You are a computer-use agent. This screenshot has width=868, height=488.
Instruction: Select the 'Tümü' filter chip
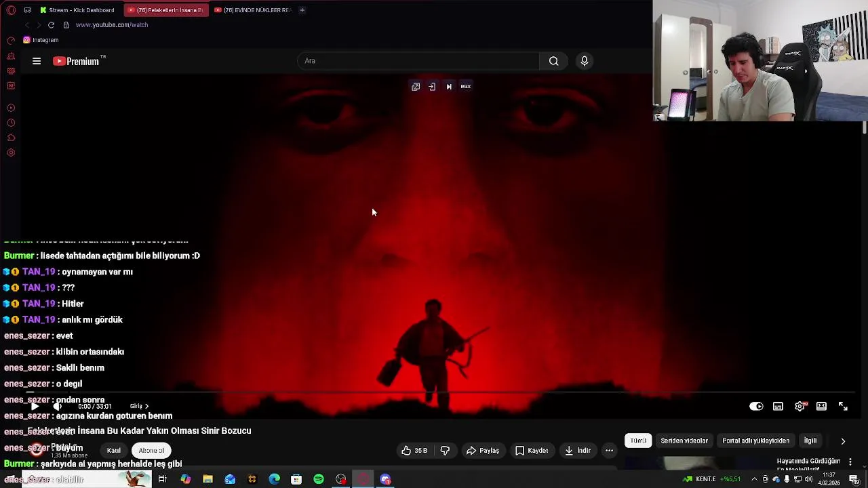[638, 441]
